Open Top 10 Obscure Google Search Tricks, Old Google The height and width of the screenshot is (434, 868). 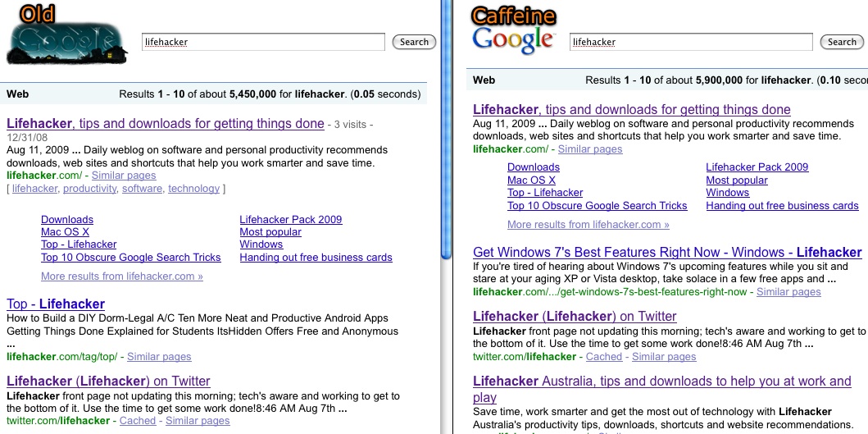(x=130, y=257)
